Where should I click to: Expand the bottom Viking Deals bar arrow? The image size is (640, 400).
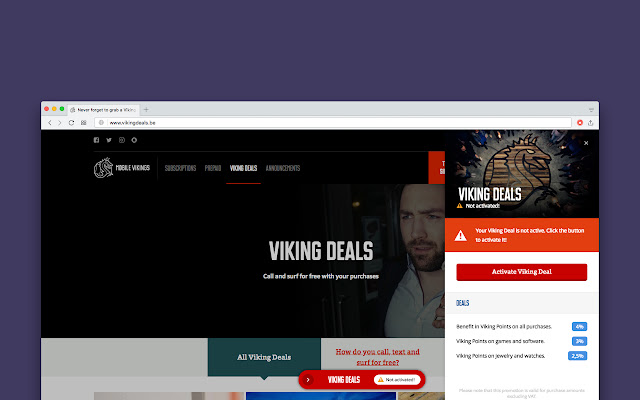[308, 380]
